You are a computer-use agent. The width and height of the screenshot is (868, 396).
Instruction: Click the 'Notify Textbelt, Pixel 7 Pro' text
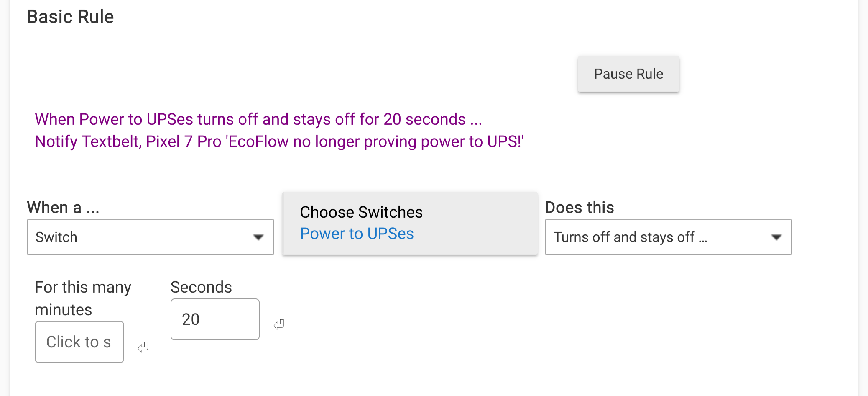pos(128,141)
